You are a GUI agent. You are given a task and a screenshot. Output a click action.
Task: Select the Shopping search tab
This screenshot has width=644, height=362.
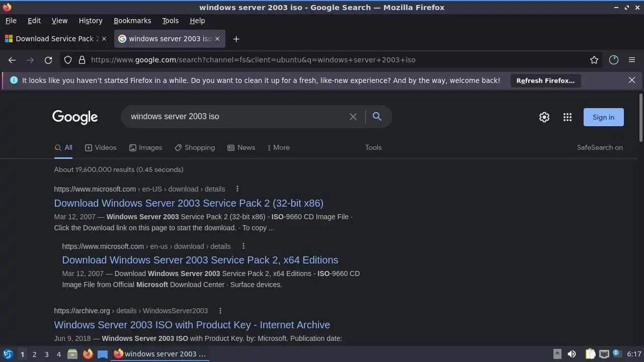[195, 147]
